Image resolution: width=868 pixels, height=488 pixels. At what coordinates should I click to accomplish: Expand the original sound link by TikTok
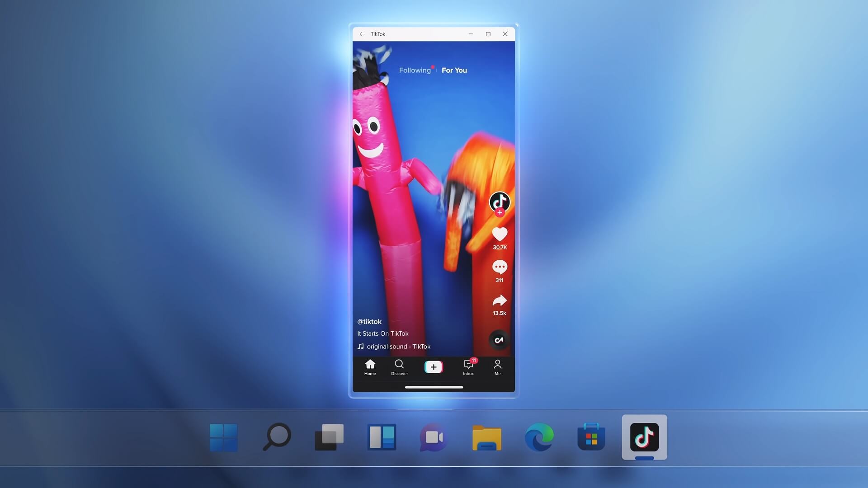tap(394, 346)
